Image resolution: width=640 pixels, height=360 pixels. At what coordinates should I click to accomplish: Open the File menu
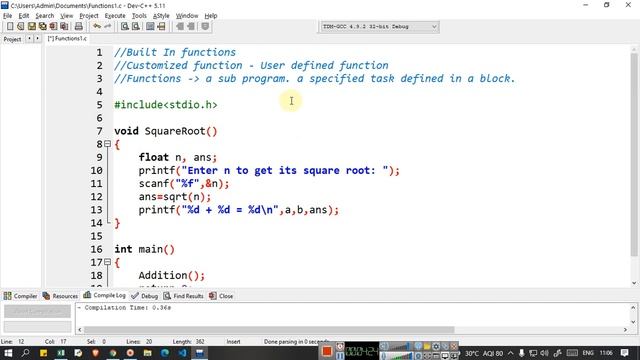click(x=7, y=16)
